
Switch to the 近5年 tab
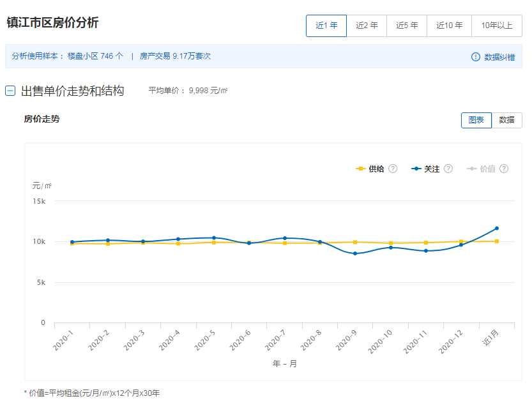click(x=407, y=26)
